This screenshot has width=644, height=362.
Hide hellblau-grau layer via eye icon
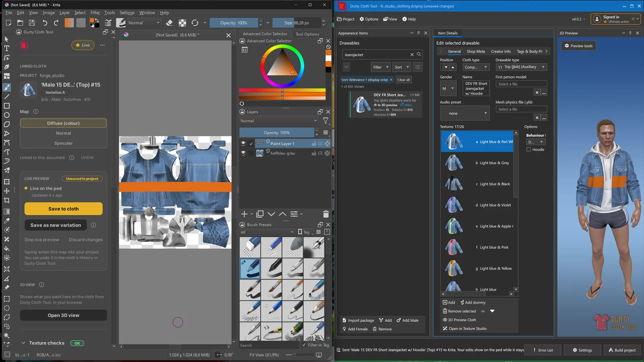(243, 153)
